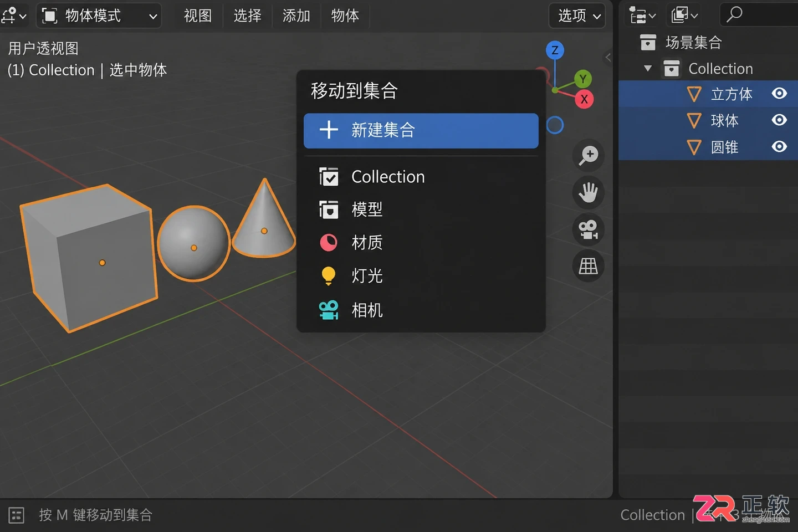Click the zoom magnifier viewport tool
798x532 pixels.
tap(589, 155)
